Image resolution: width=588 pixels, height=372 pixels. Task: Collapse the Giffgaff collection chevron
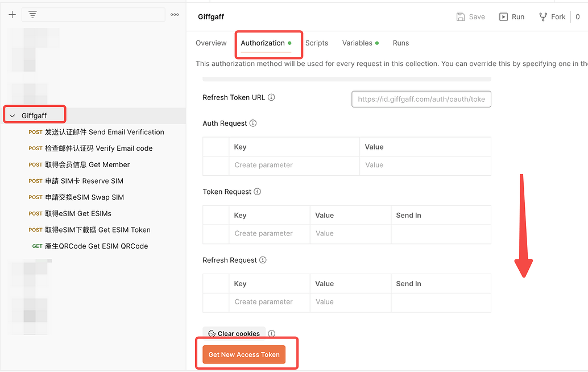(x=13, y=116)
